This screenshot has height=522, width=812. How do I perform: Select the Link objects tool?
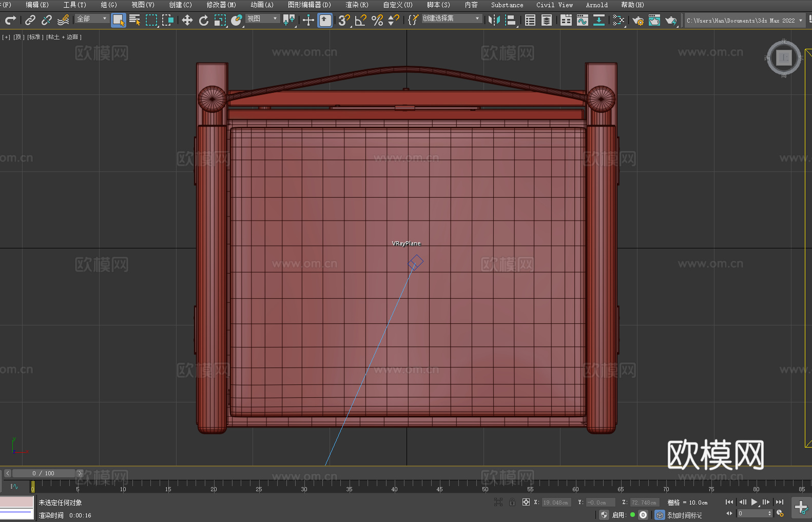pyautogui.click(x=30, y=20)
